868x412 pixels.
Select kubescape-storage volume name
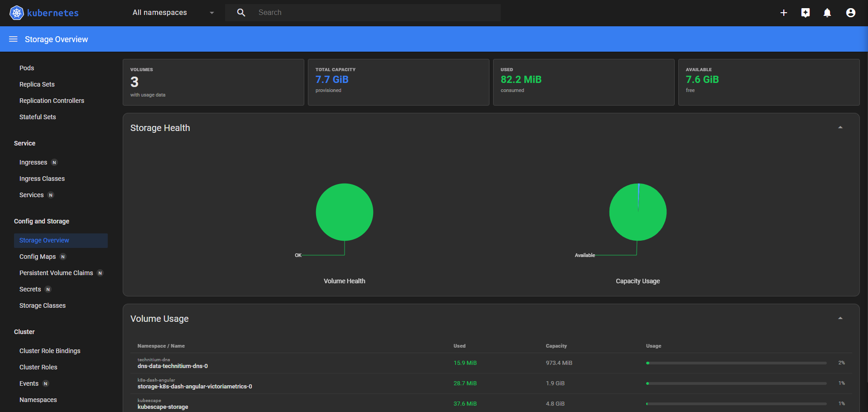click(x=163, y=407)
